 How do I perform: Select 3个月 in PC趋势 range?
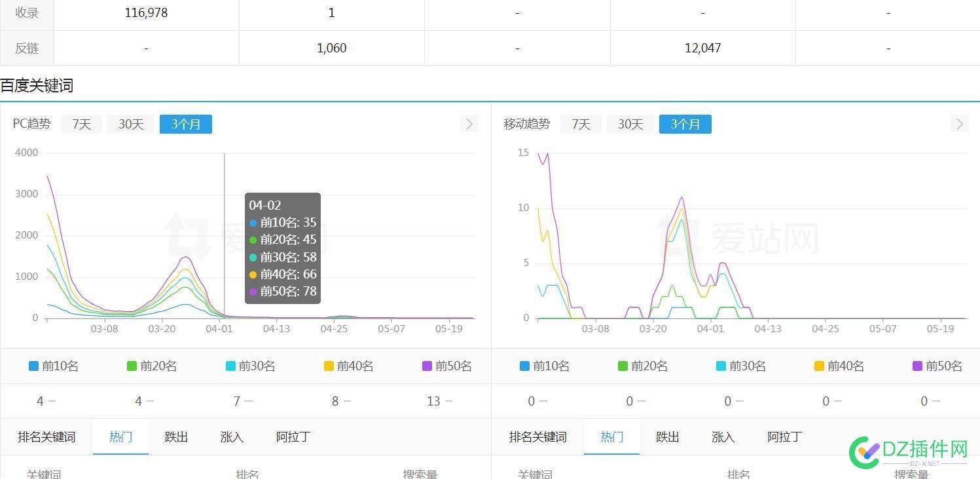186,124
